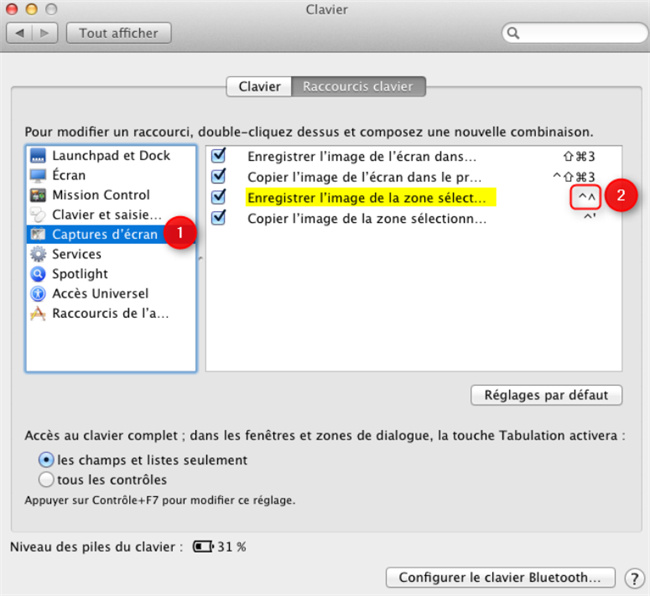Uncheck Enregistrer l'image de l'écran dans

218,155
